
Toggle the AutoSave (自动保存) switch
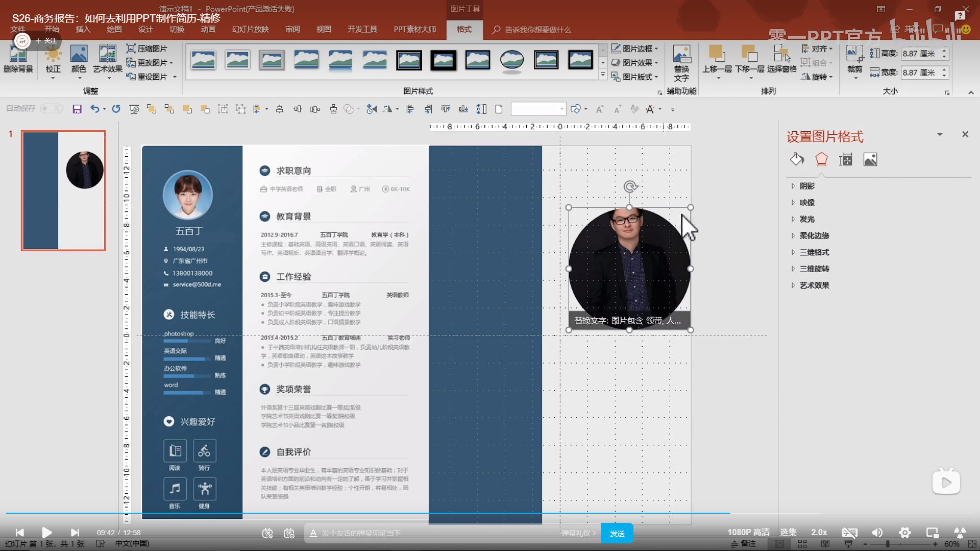click(x=51, y=108)
